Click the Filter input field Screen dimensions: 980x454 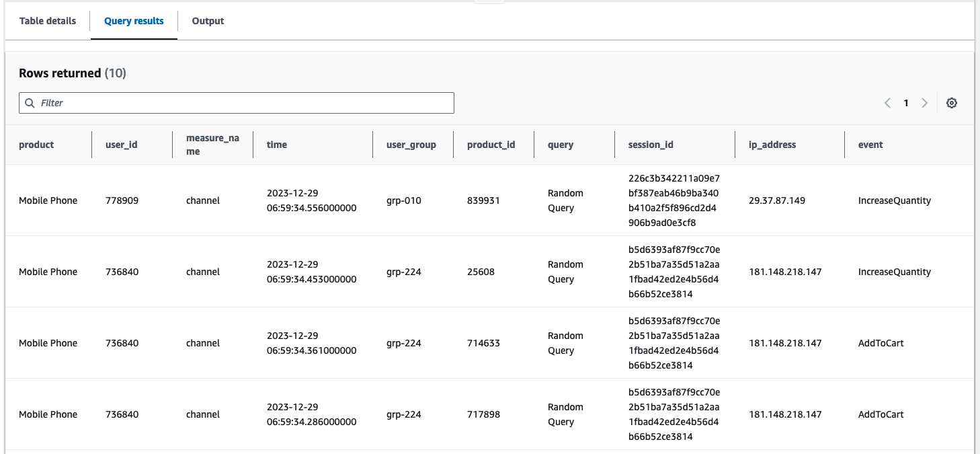coord(235,102)
